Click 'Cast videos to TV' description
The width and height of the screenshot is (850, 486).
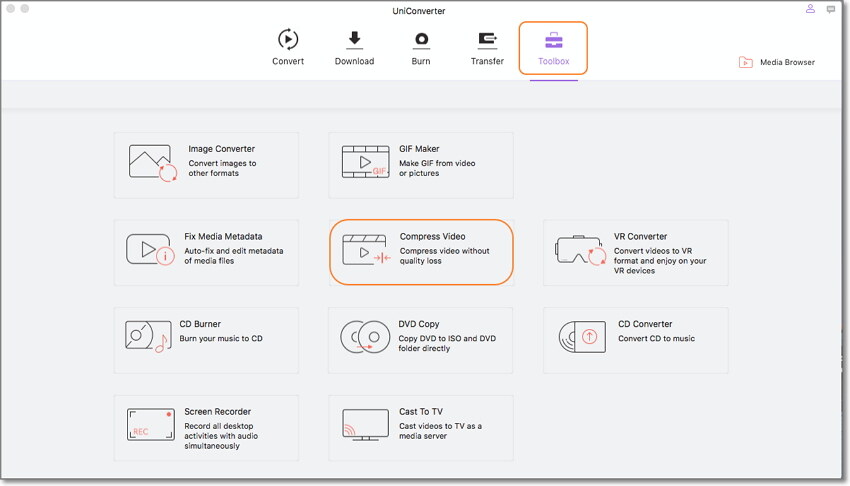point(440,431)
